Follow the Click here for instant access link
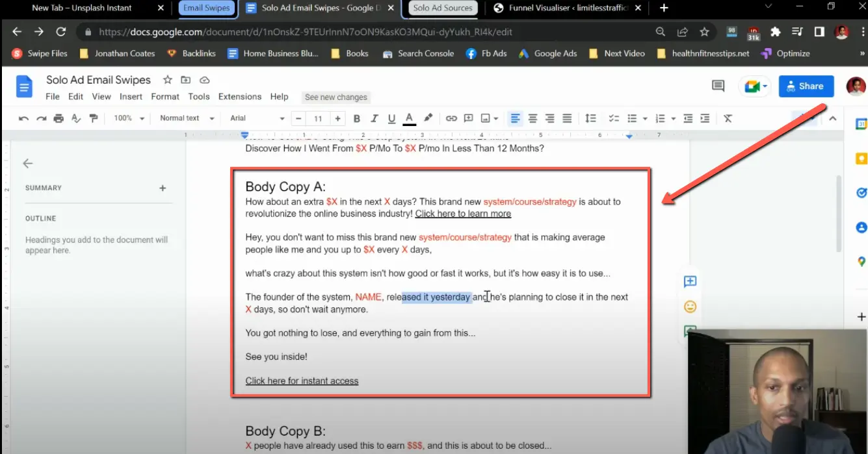Screen dimensions: 868x454 (302, 381)
